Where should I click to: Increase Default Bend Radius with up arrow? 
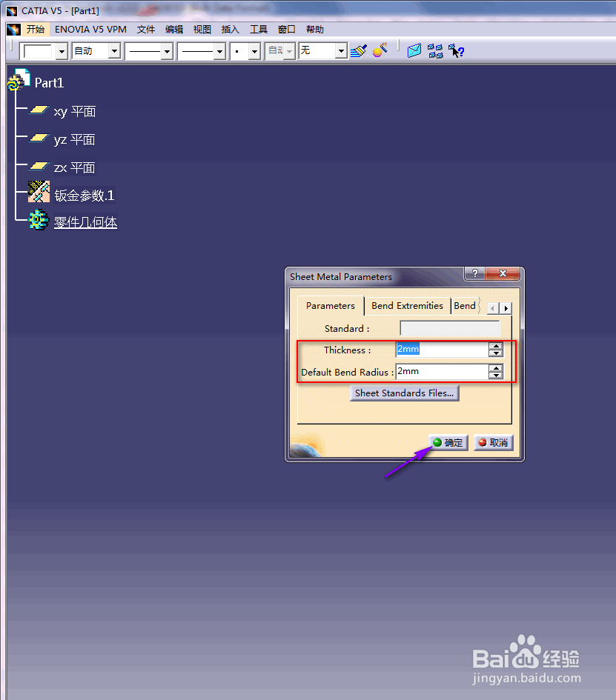[x=495, y=368]
